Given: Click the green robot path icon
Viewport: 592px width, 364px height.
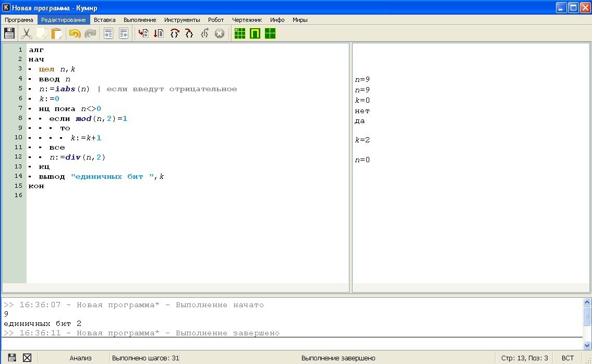Looking at the screenshot, I should click(x=255, y=33).
